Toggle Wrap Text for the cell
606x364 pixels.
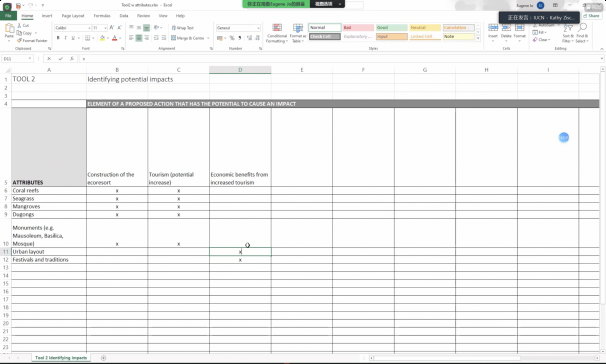[182, 28]
